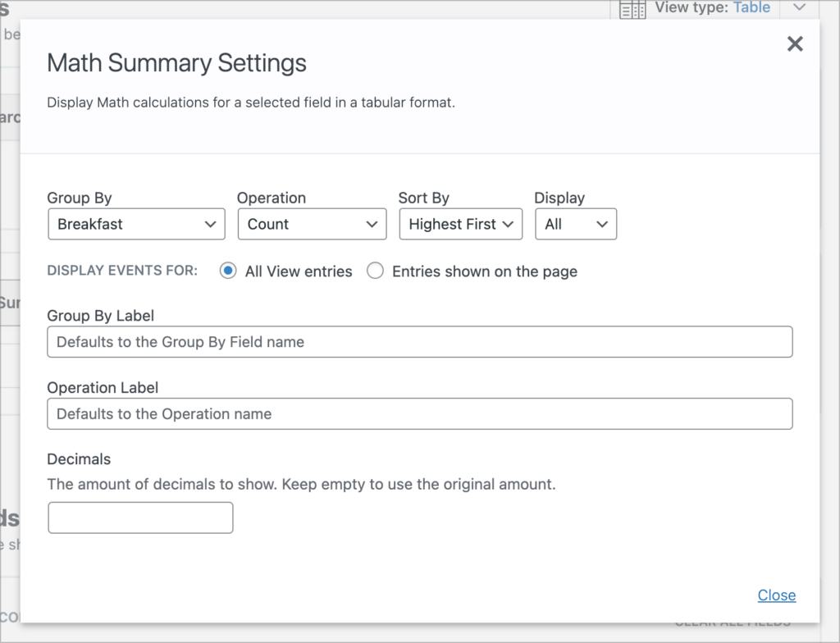Select Entries shown on the page radio
The image size is (840, 643).
(x=375, y=271)
